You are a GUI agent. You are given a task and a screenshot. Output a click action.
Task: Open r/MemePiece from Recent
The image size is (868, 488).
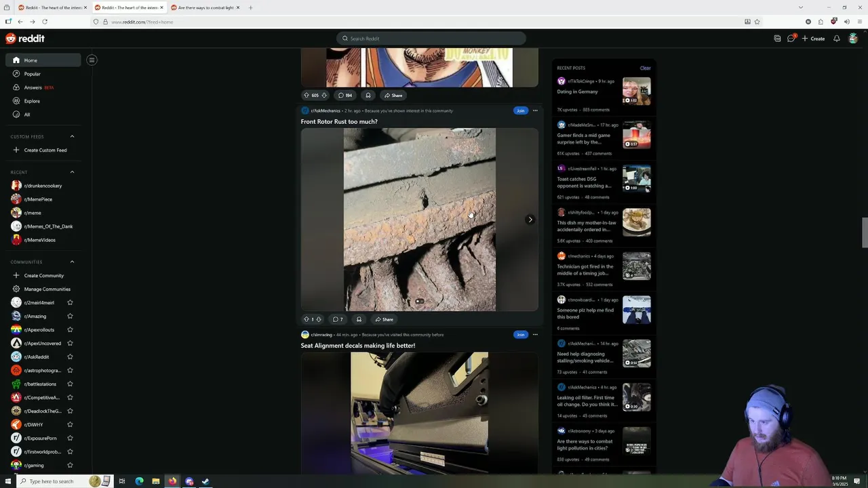[x=43, y=199]
